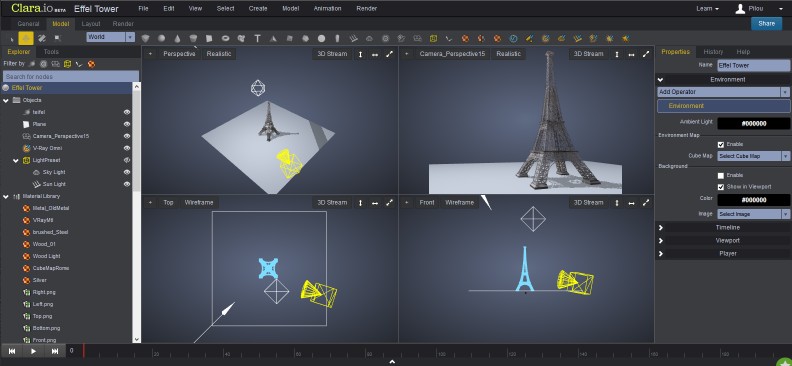Screen dimensions: 792x366
Task: Create a cone primitive from the toolbar
Action: [x=177, y=38]
